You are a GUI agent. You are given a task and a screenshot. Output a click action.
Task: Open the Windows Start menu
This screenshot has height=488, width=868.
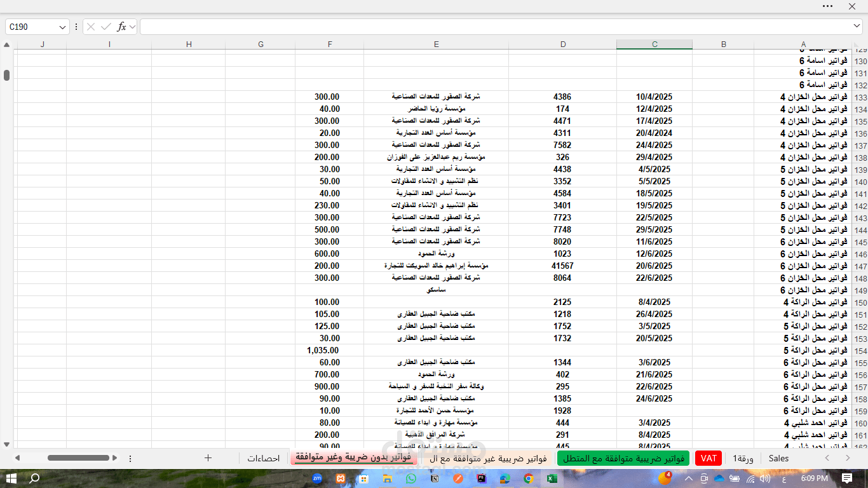pyautogui.click(x=11, y=478)
